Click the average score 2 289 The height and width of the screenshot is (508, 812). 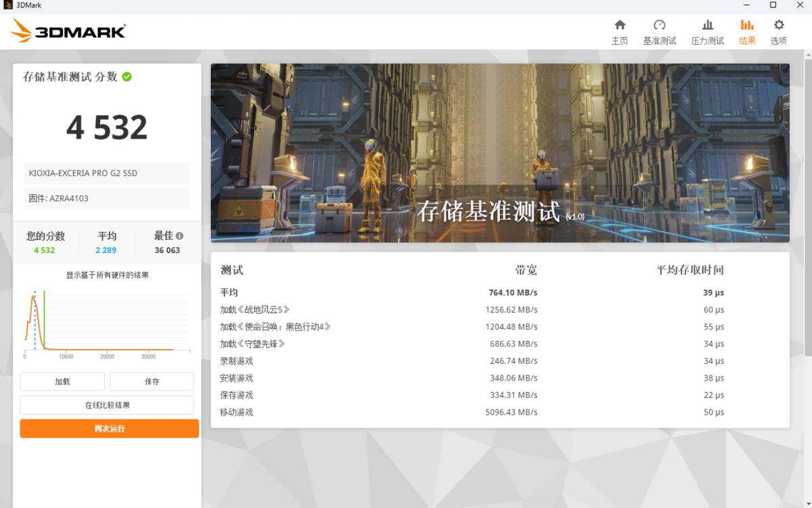click(106, 250)
